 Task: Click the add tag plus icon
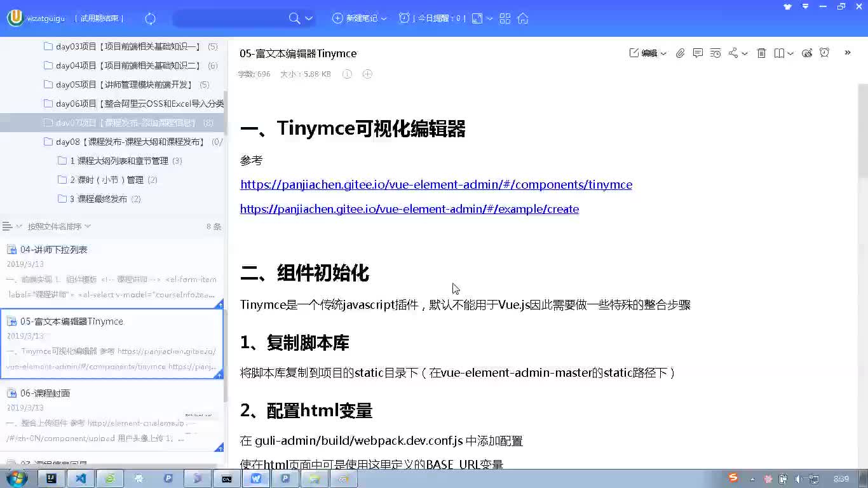tap(367, 74)
